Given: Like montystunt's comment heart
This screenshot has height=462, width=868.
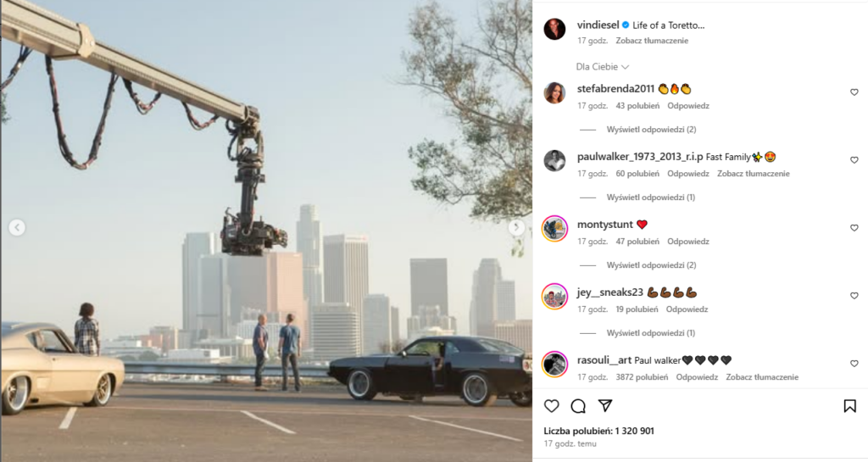Looking at the screenshot, I should (x=854, y=228).
